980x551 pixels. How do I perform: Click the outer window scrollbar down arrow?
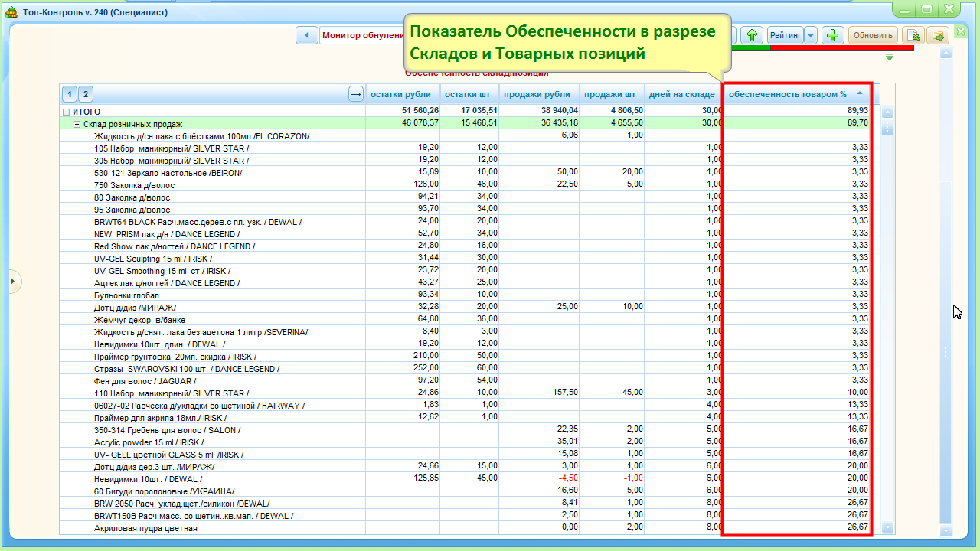point(946,530)
